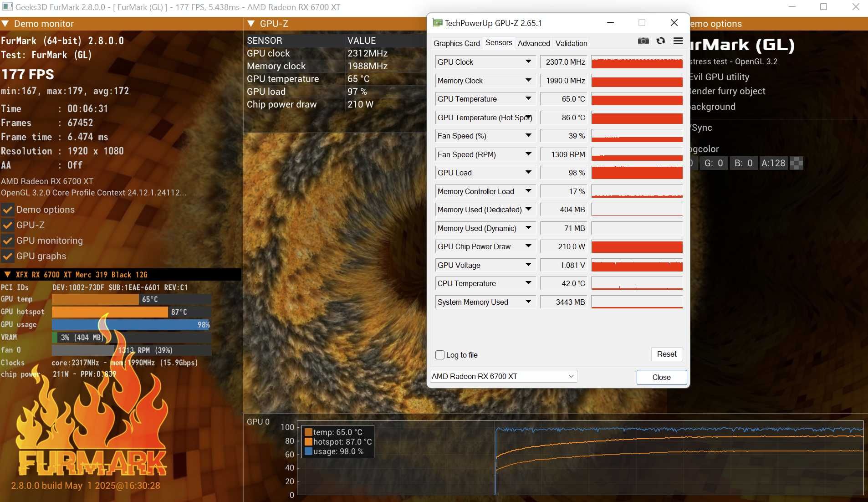Click the graph legend hotspot: 87.0 °C
Screen dimensions: 868x502
click(338, 442)
